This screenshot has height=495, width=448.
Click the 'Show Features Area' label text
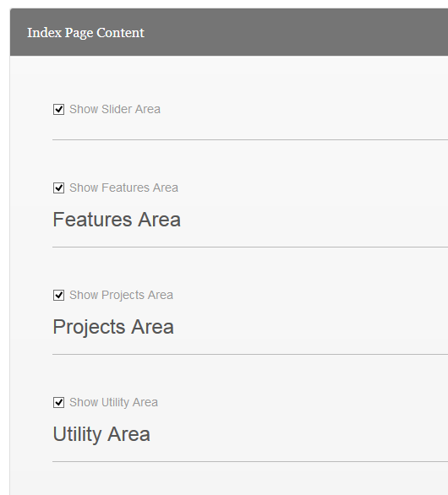pos(123,188)
